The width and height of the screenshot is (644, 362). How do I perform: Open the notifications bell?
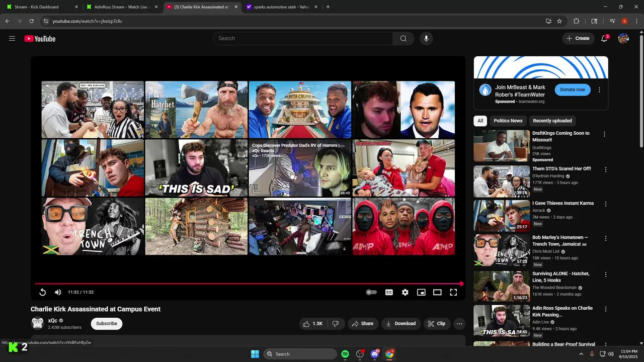point(604,39)
